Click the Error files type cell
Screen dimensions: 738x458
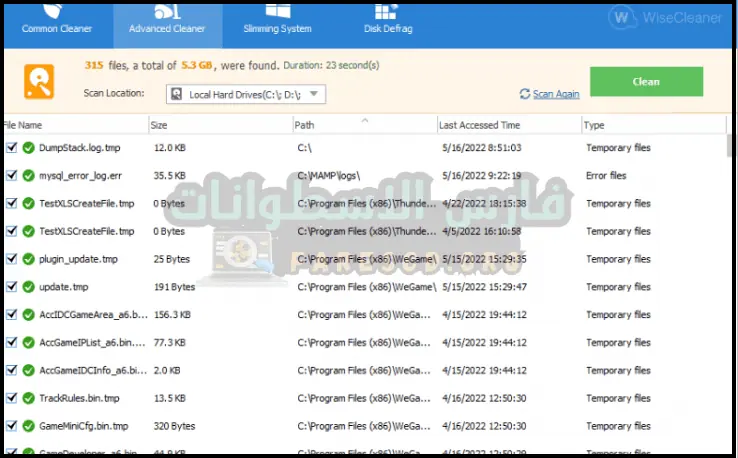tap(606, 176)
